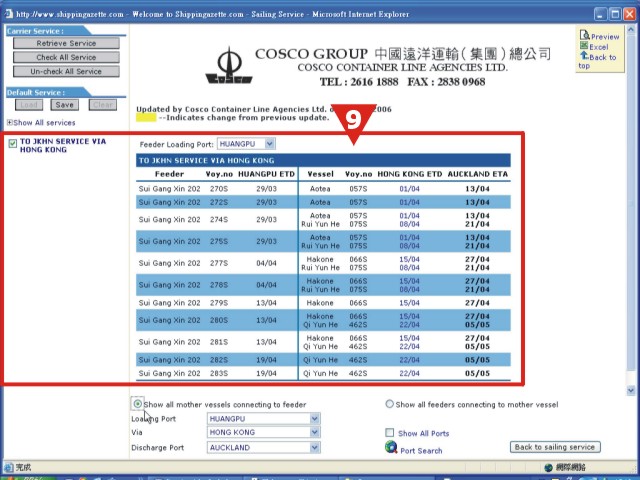The width and height of the screenshot is (640, 480).
Task: Click the yellow change indicator swatch
Action: [x=146, y=118]
